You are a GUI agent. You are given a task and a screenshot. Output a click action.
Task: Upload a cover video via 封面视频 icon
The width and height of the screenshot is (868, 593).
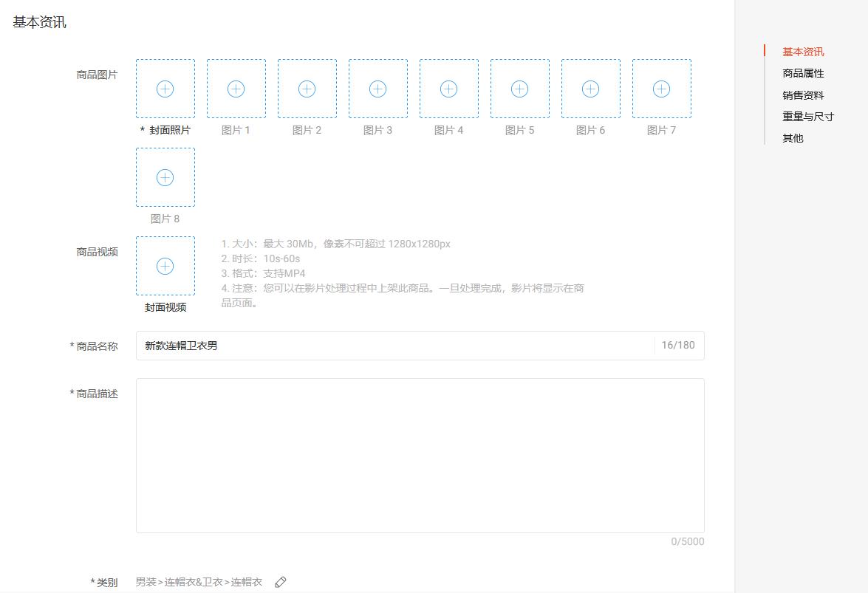[x=165, y=266]
